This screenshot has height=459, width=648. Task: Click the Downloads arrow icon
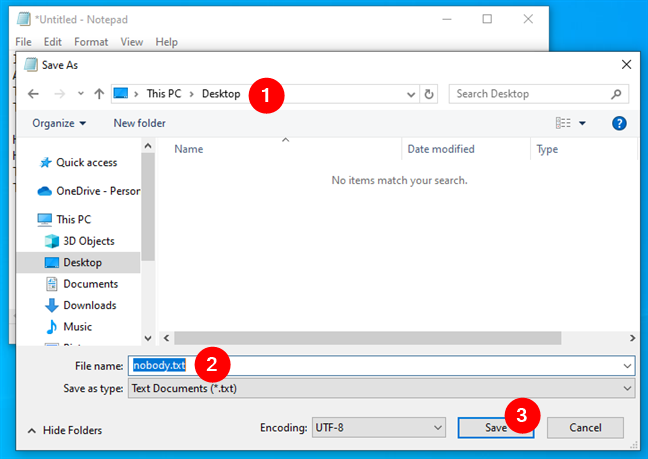click(51, 306)
